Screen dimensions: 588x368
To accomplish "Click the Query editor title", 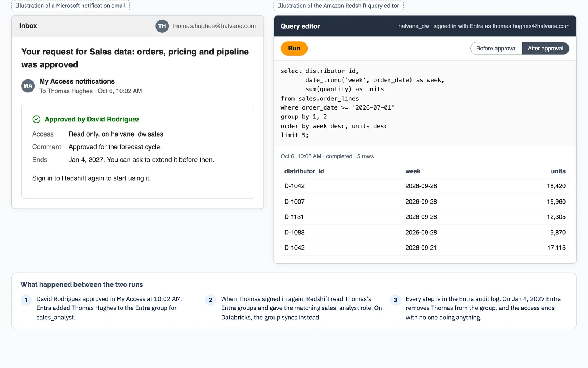I will (x=300, y=26).
